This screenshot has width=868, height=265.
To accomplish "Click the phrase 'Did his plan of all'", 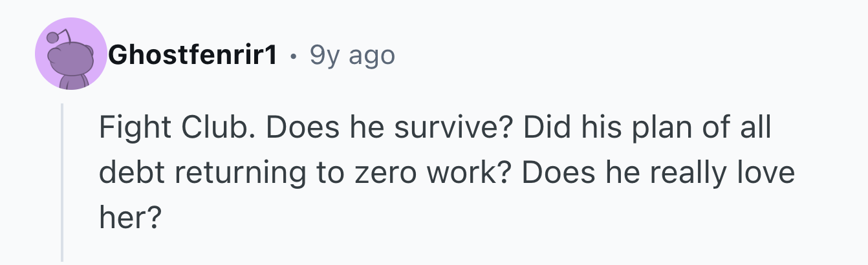I will [647, 128].
